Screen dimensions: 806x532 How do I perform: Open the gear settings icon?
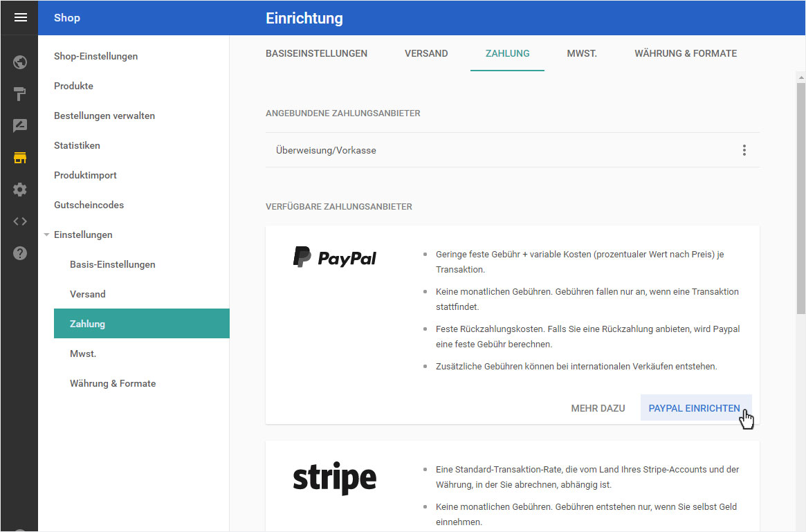tap(20, 190)
